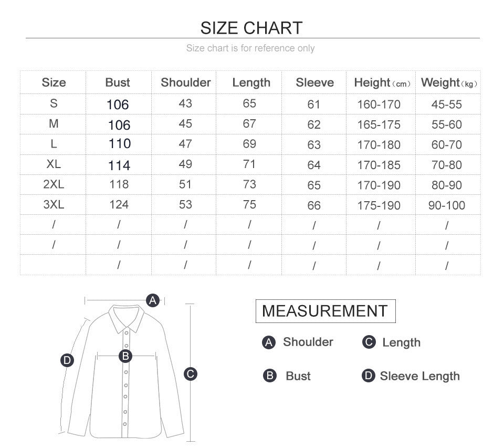504x448 pixels.
Task: Click the B marker on the shirt chest
Action: (125, 356)
